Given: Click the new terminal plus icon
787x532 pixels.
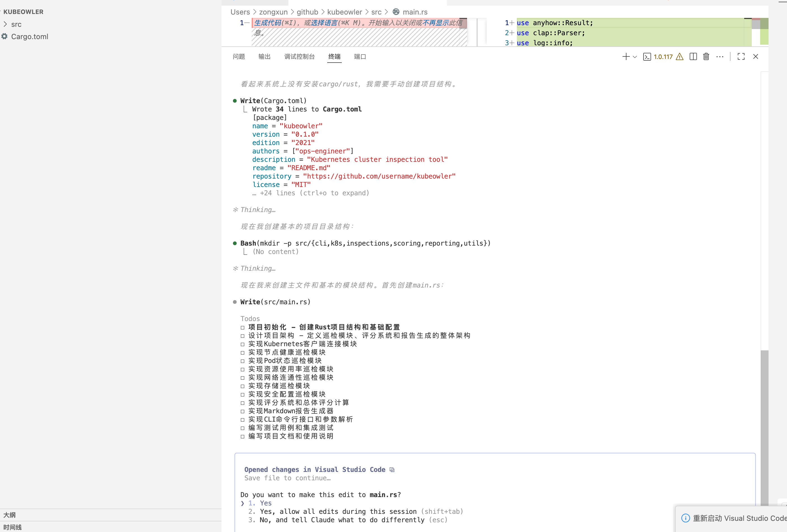Looking at the screenshot, I should click(x=626, y=56).
